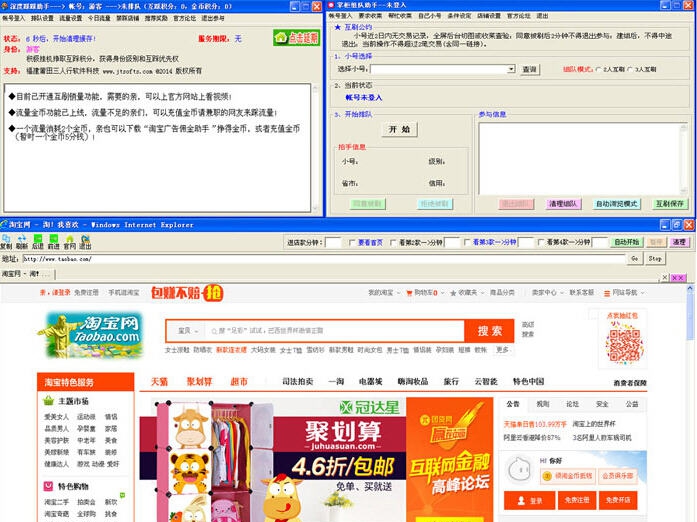The width and height of the screenshot is (697, 522).
Task: Click the 收藏夹 star icon on Taobao
Action: [453, 293]
